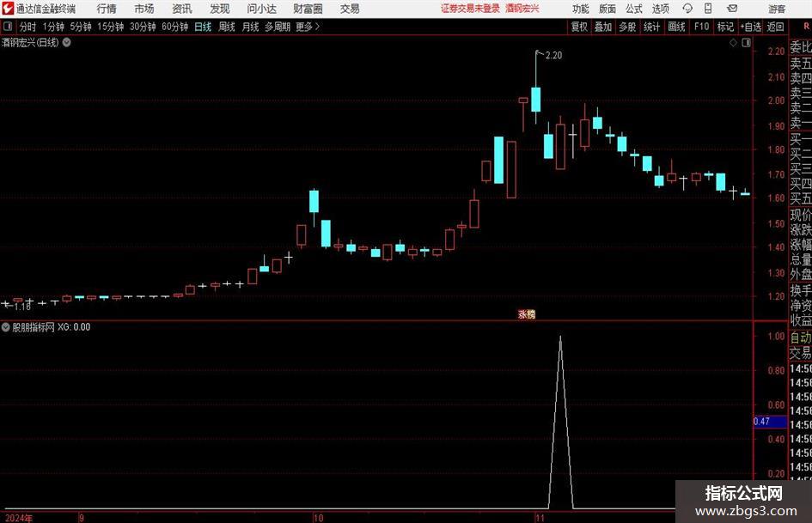812x523 pixels.
Task: Click the 自动 label in side panel
Action: tap(801, 338)
